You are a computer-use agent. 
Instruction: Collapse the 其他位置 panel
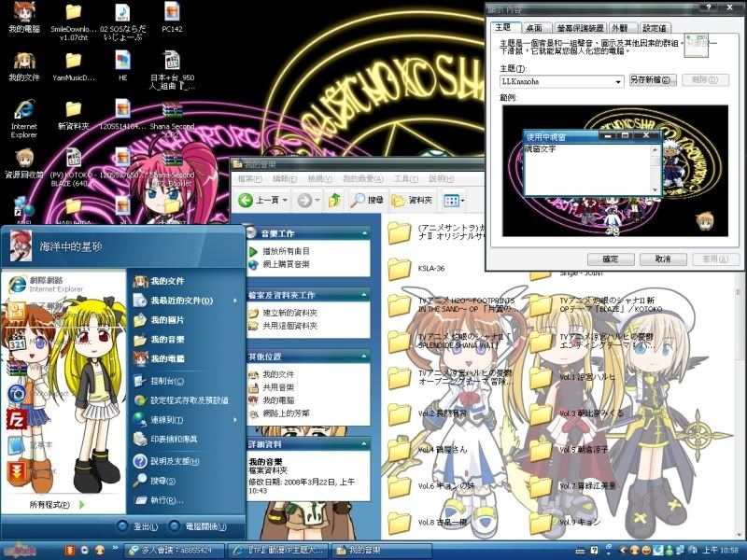[364, 357]
